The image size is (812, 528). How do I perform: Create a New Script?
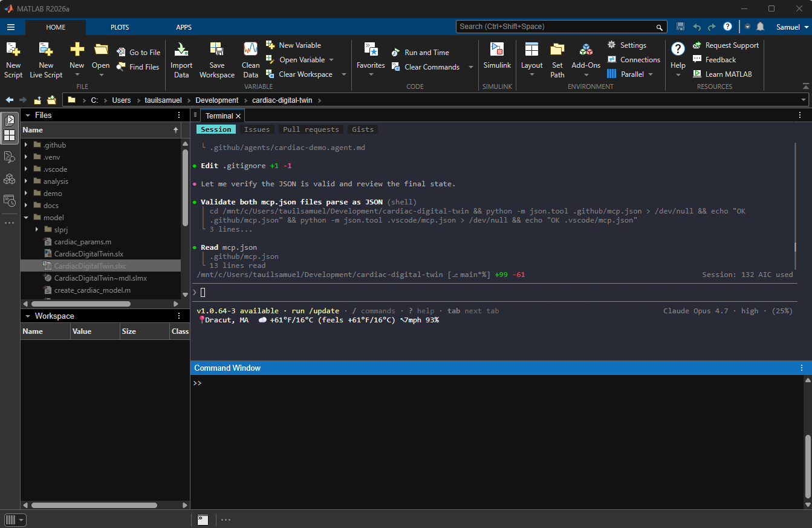click(x=13, y=60)
